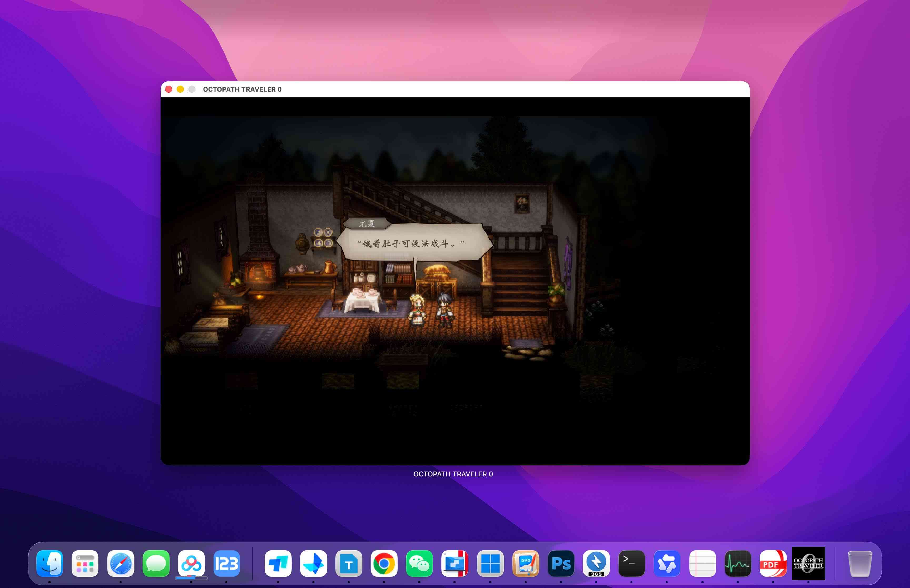Image resolution: width=910 pixels, height=588 pixels.
Task: Click the OCTOPATH TRAVELER 0 label below window
Action: point(453,474)
